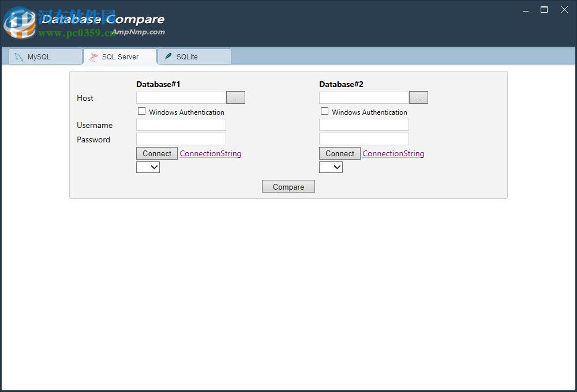Click the Database Compare logo icon
The width and height of the screenshot is (577, 392).
19,23
